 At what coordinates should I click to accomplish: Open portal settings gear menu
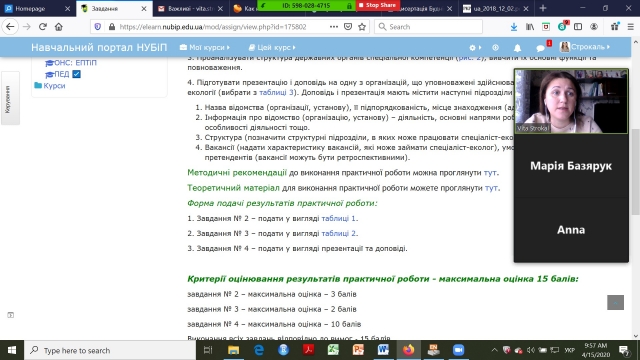click(475, 48)
